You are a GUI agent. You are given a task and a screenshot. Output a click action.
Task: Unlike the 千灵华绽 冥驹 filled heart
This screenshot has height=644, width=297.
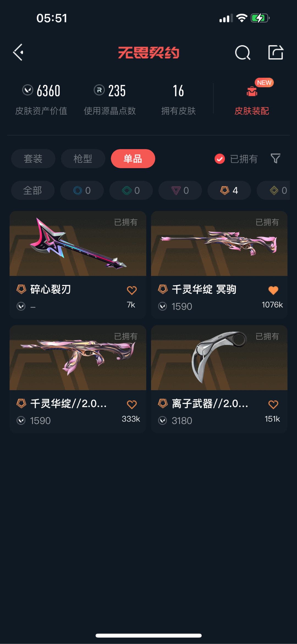click(273, 290)
